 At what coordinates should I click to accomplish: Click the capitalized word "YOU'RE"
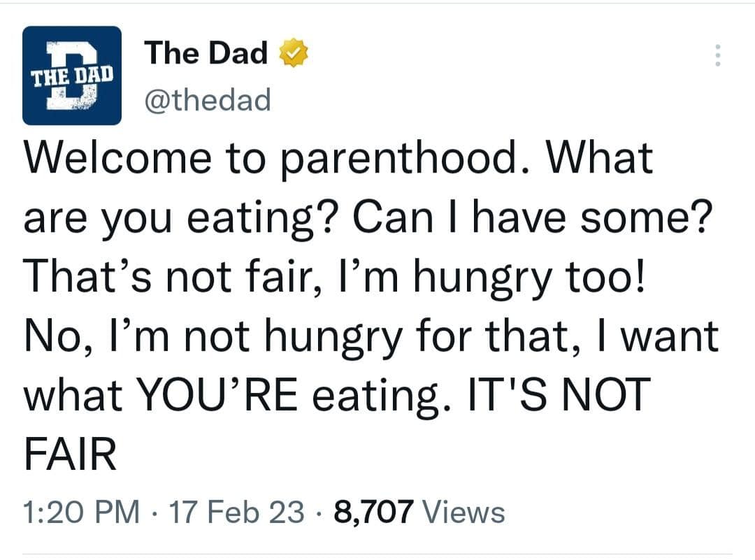[231, 396]
